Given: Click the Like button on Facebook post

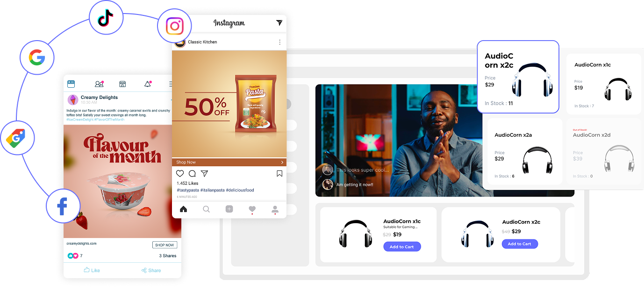Looking at the screenshot, I should pyautogui.click(x=92, y=270).
